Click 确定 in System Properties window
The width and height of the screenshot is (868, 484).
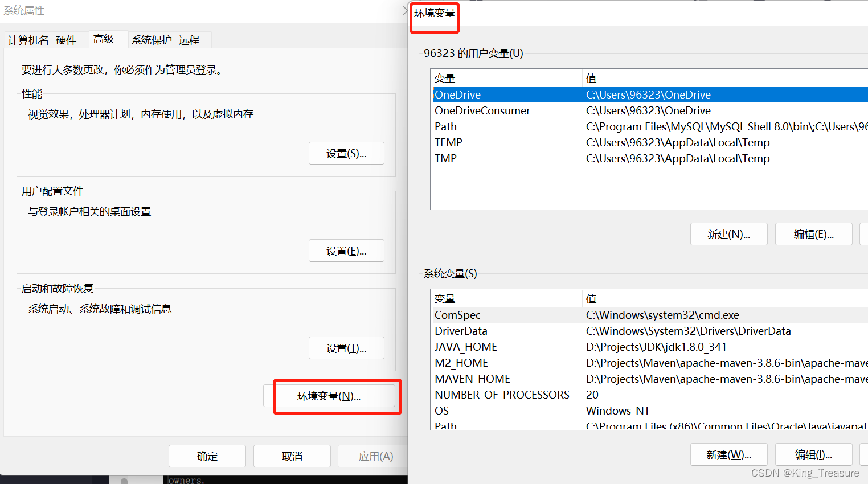pos(207,456)
